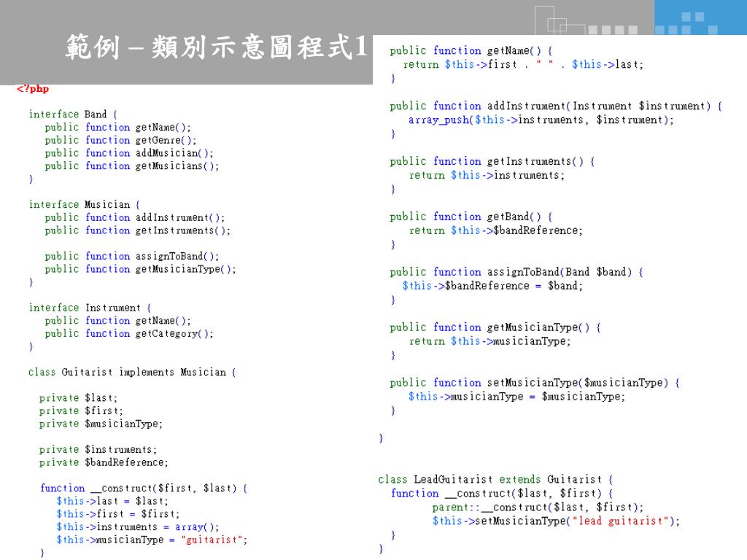Click "public function getMusicianType() {" definition
Image resolution: width=747 pixels, height=560 pixels.
click(495, 327)
